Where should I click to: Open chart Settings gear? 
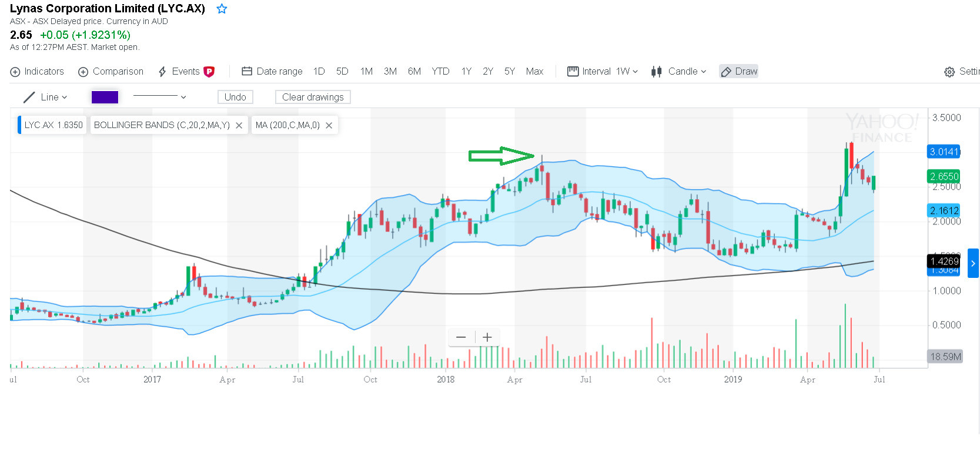pos(949,72)
